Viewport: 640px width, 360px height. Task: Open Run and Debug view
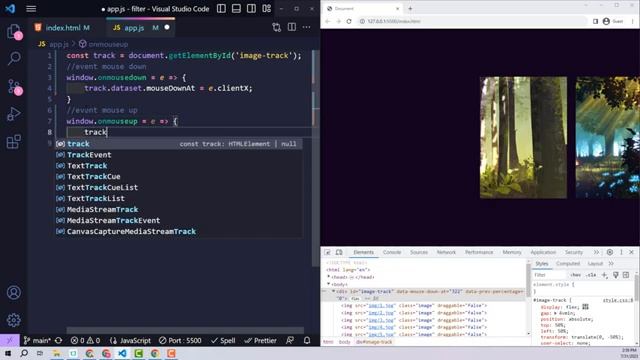point(13,114)
